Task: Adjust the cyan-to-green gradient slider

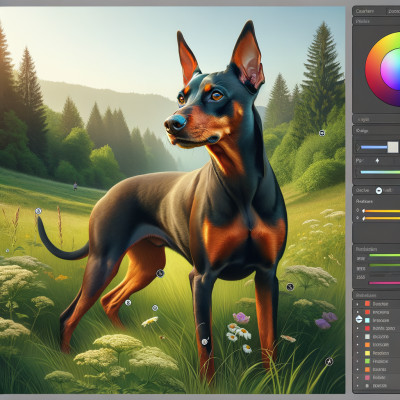Action: [380, 172]
